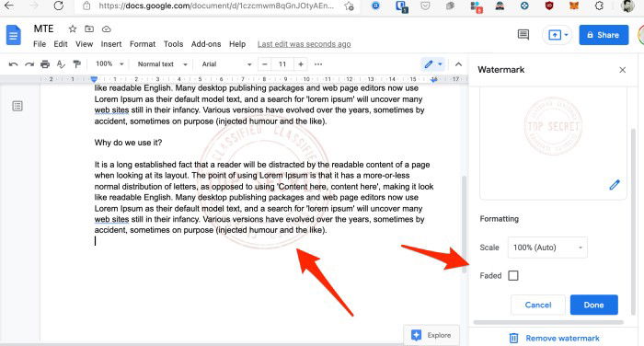The image size is (644, 346).
Task: Click the Google Docs home icon
Action: coord(13,35)
